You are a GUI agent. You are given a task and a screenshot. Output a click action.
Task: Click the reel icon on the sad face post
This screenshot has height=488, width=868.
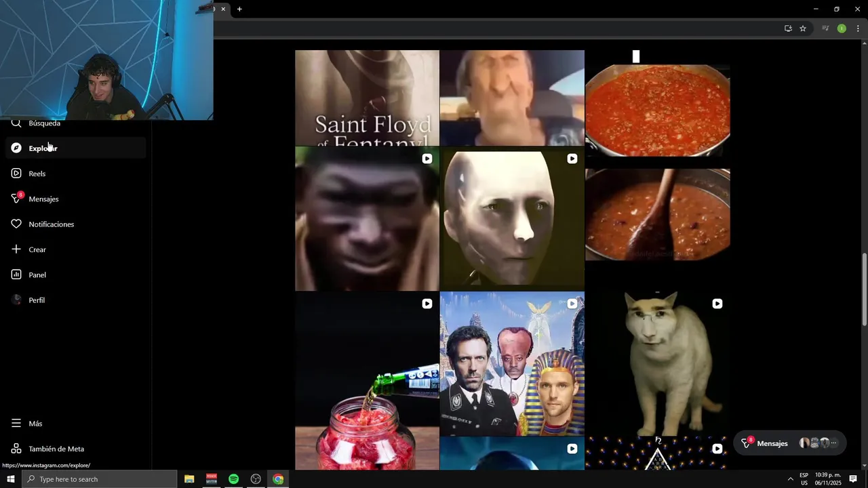pyautogui.click(x=427, y=159)
